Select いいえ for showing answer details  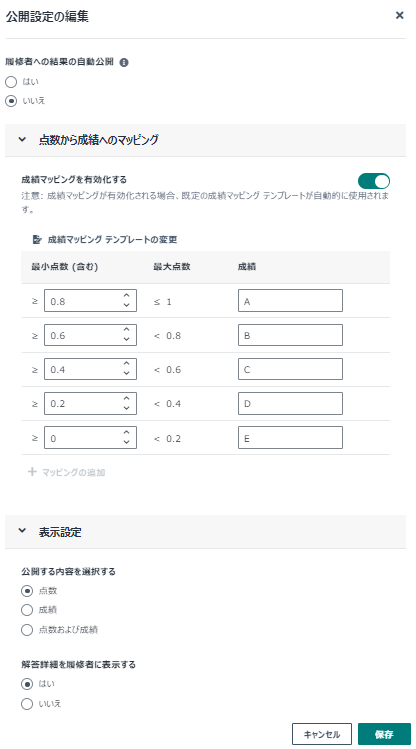point(27,704)
